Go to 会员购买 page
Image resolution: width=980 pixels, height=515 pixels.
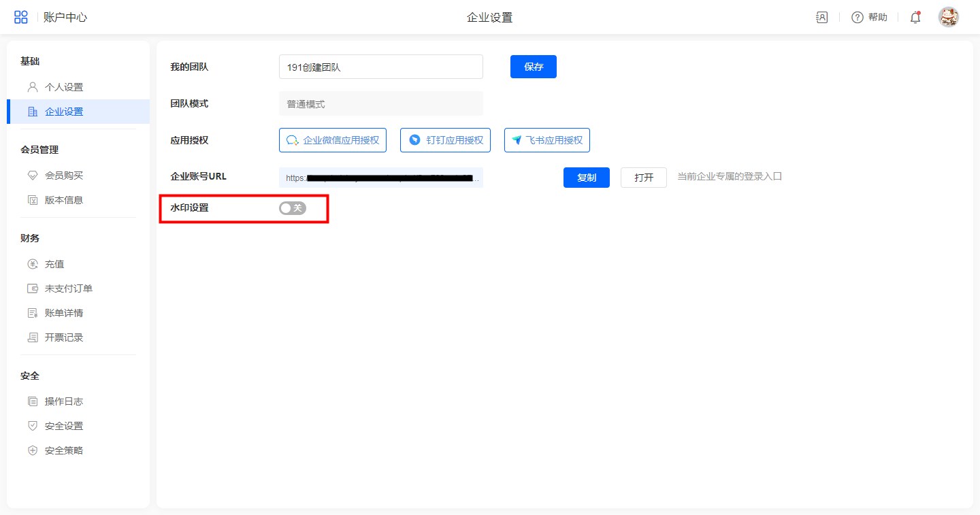[x=64, y=176]
